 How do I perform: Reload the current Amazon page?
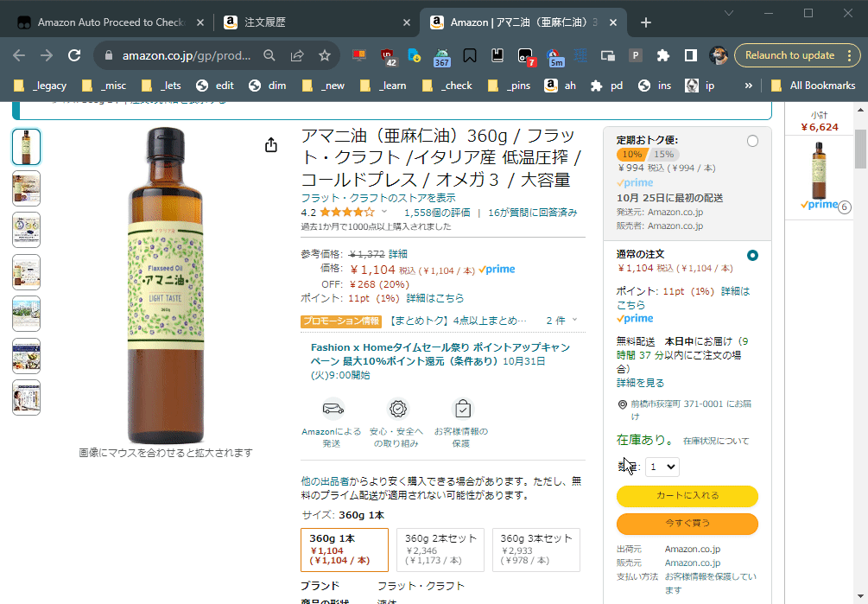pyautogui.click(x=74, y=55)
